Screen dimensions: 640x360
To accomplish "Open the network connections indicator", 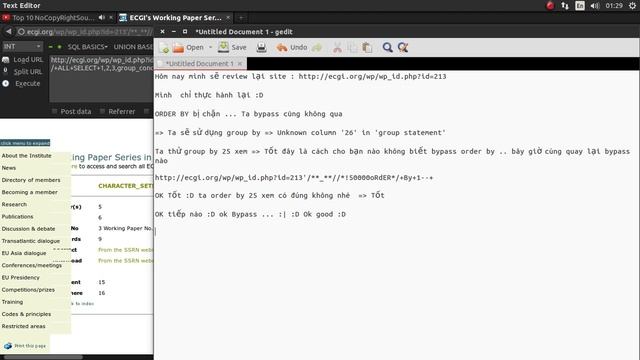I will point(565,5).
